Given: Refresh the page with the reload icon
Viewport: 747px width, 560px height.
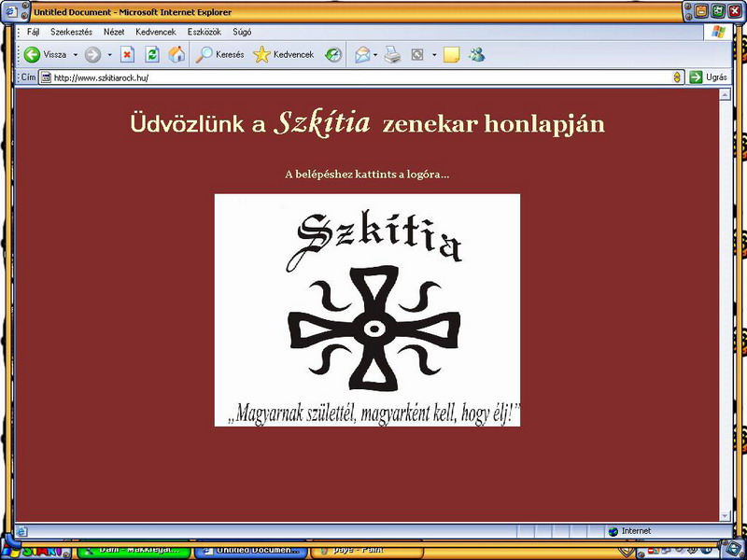Looking at the screenshot, I should click(151, 55).
